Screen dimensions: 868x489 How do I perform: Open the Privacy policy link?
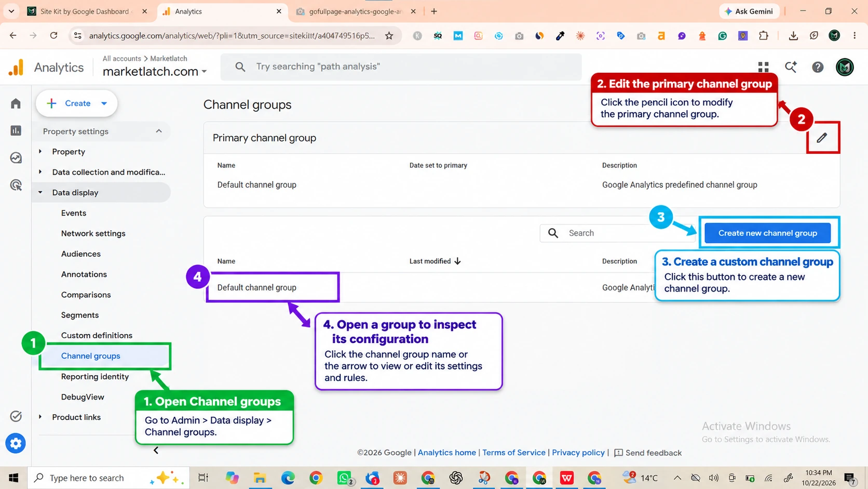click(578, 453)
